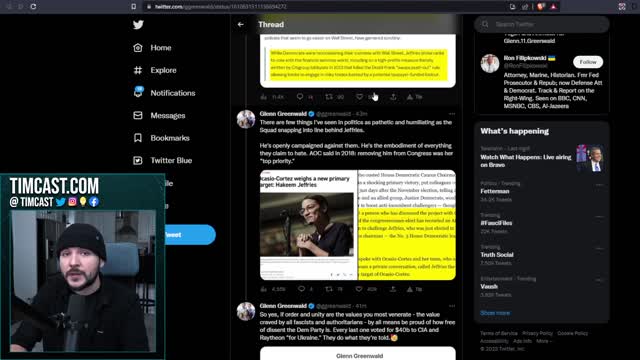Reply to the Wall Street highlighted tweet
640x360 pixels.
[300, 97]
